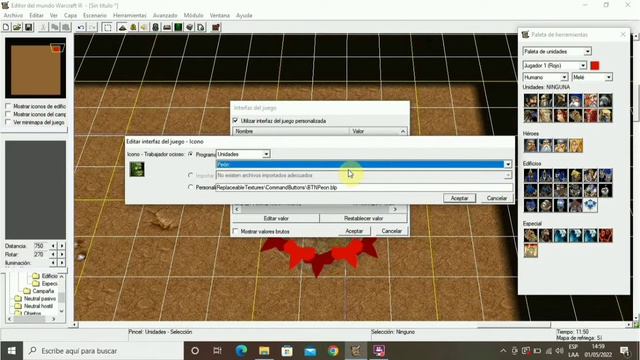This screenshot has height=360, width=640.
Task: Decrease Rotar with its left arrow
Action: (53, 254)
